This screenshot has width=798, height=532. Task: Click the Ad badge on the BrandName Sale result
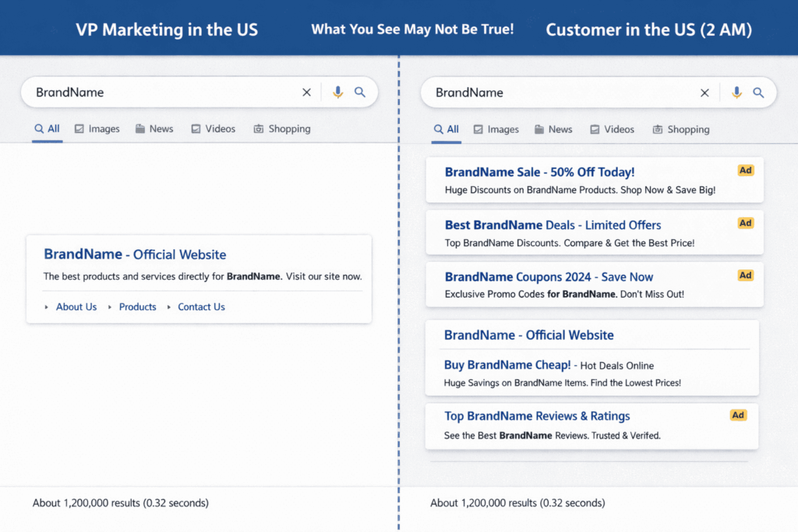[745, 170]
